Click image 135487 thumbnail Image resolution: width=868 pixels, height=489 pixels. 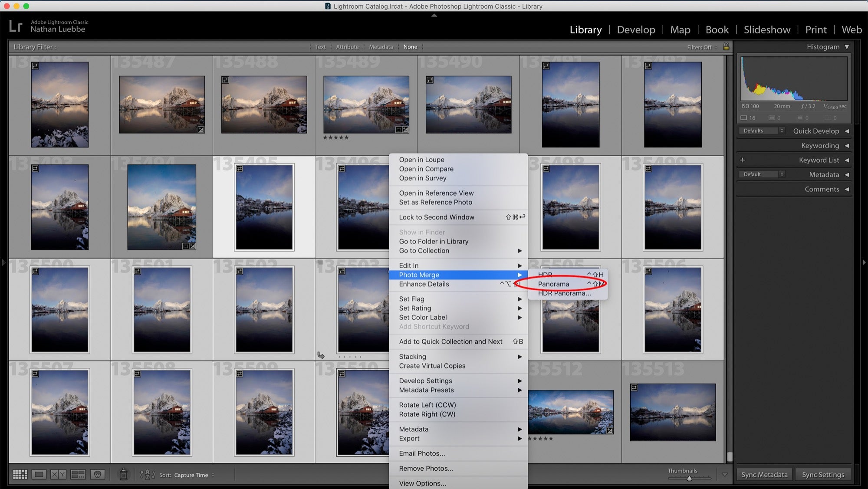(161, 104)
